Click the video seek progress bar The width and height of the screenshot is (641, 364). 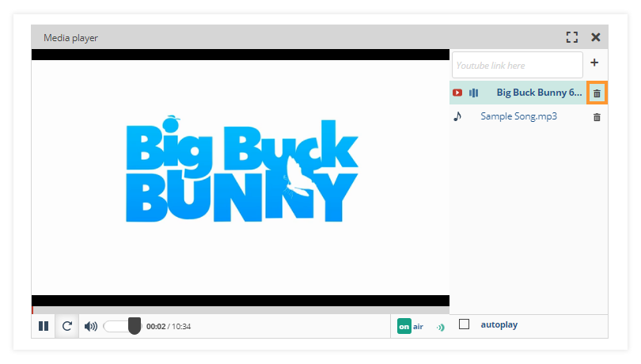point(241,310)
